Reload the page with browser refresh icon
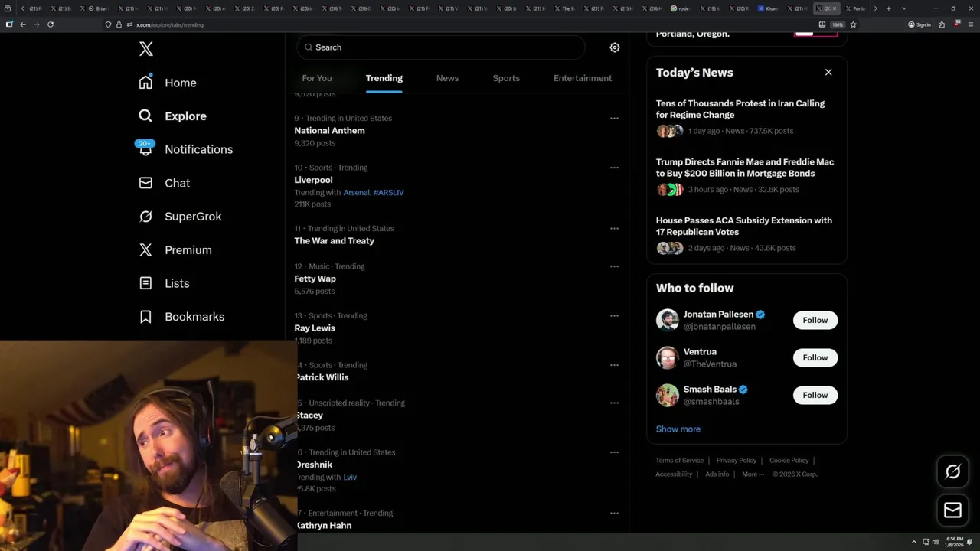 51,24
